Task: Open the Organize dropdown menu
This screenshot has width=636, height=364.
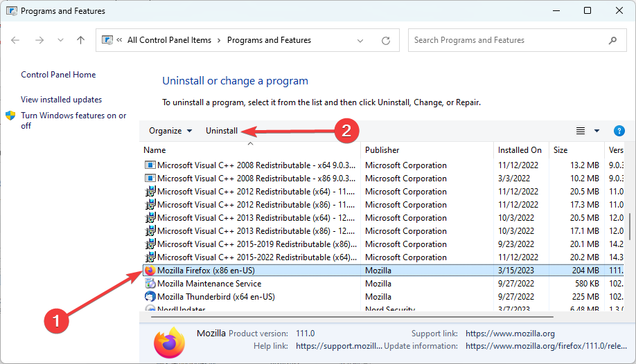Action: click(x=170, y=131)
